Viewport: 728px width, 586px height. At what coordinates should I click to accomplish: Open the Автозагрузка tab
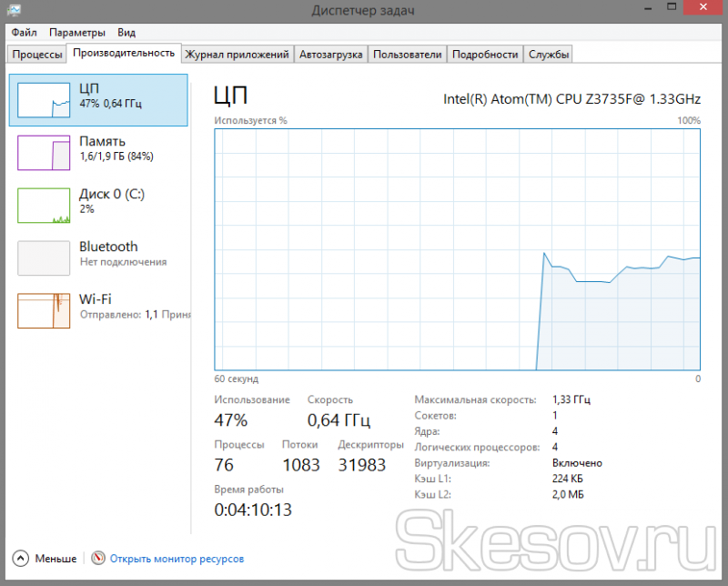pos(332,55)
